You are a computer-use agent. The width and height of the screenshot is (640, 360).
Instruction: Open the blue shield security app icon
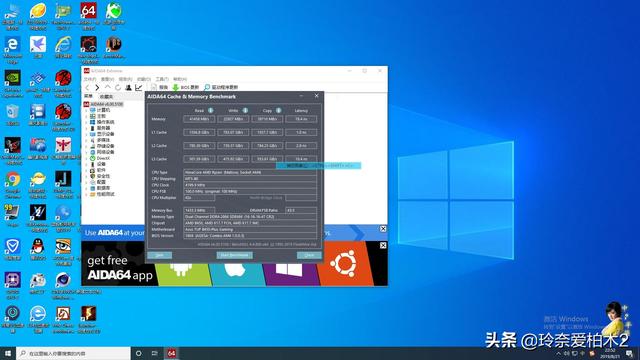(x=13, y=246)
